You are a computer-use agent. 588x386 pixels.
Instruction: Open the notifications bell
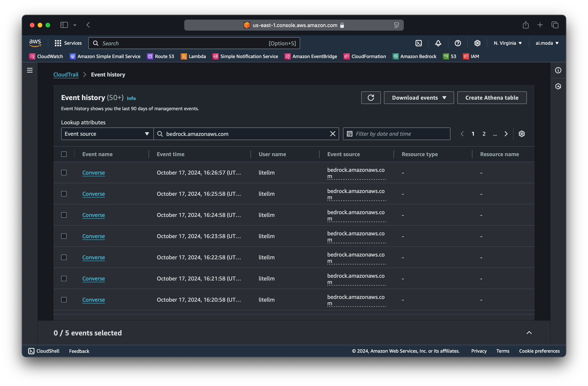coord(438,43)
